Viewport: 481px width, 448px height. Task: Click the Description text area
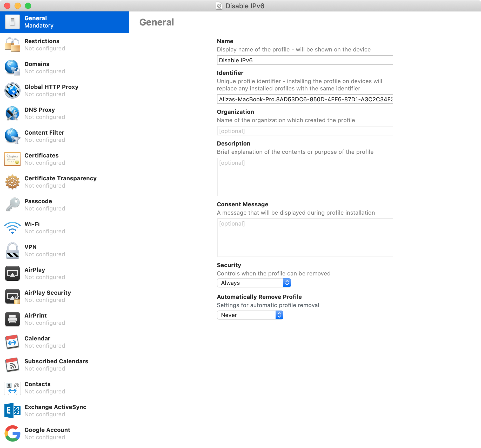[x=305, y=177]
